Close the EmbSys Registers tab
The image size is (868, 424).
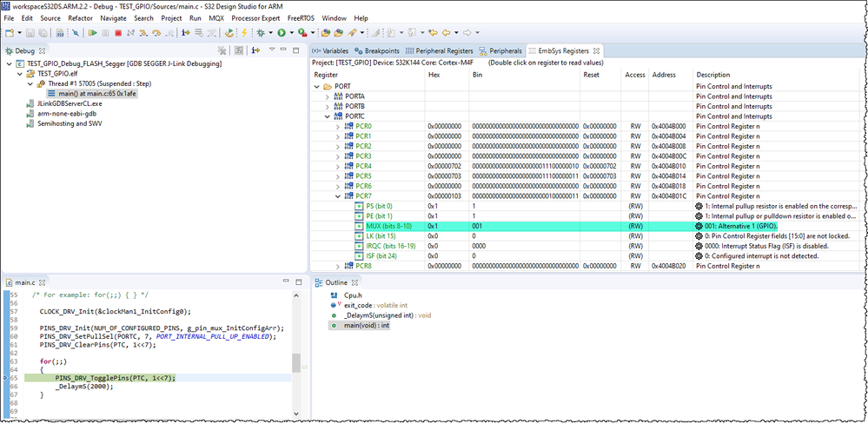point(598,51)
